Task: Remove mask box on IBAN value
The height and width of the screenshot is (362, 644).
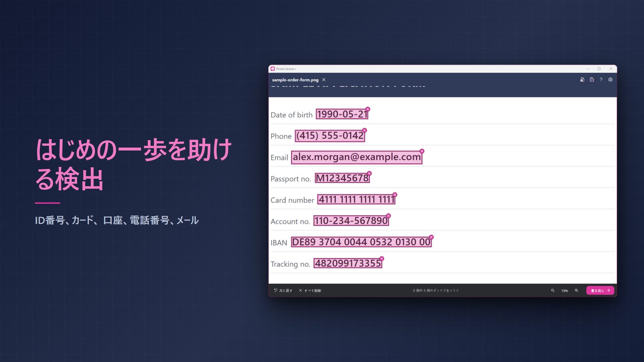Action: 431,237
